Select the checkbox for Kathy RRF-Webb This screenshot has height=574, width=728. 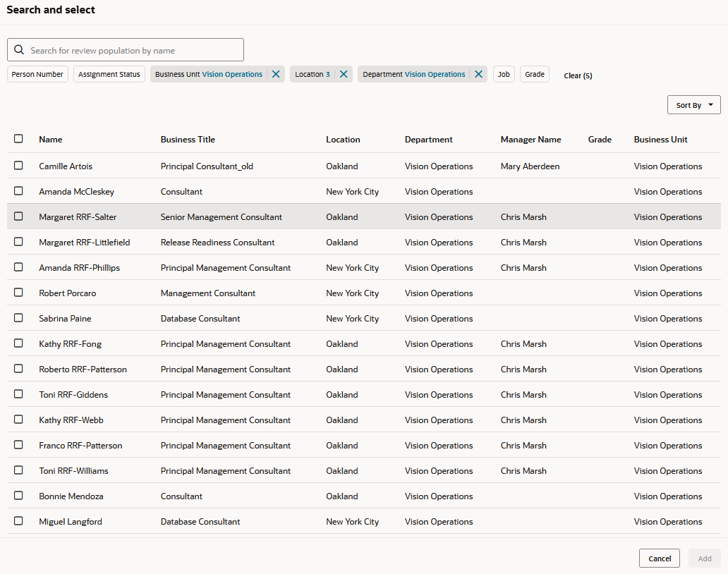pos(18,420)
